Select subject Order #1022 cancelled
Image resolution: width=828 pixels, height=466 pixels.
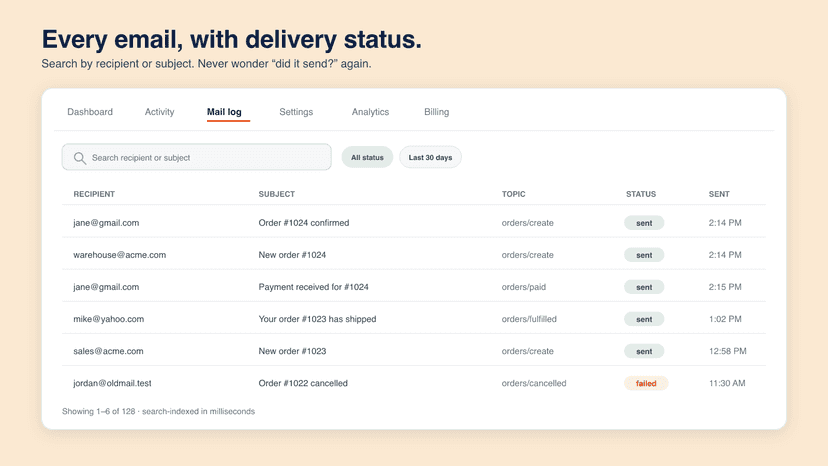[303, 384]
